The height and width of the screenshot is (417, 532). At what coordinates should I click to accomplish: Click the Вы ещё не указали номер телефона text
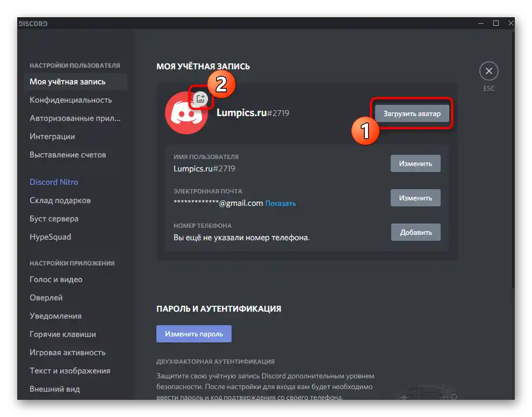click(x=242, y=238)
